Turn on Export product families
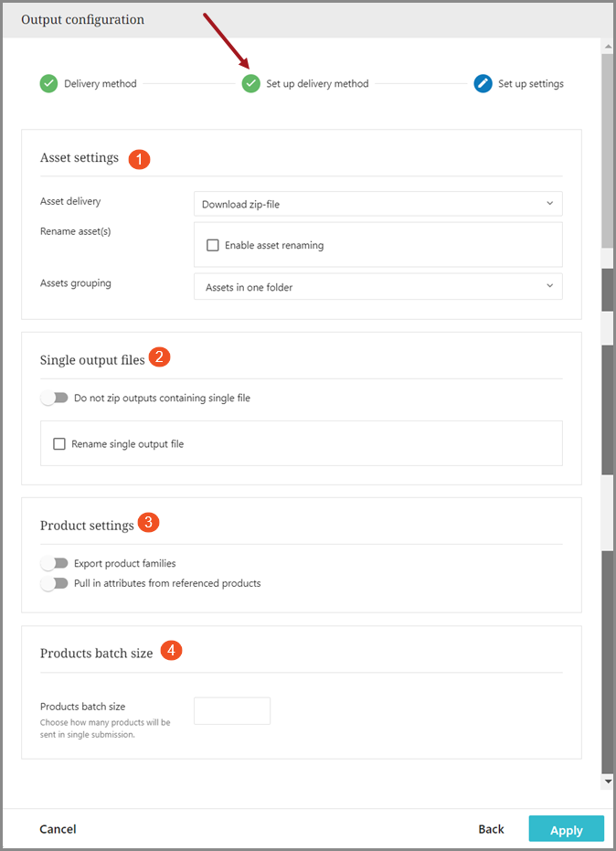This screenshot has height=851, width=616. pos(55,563)
